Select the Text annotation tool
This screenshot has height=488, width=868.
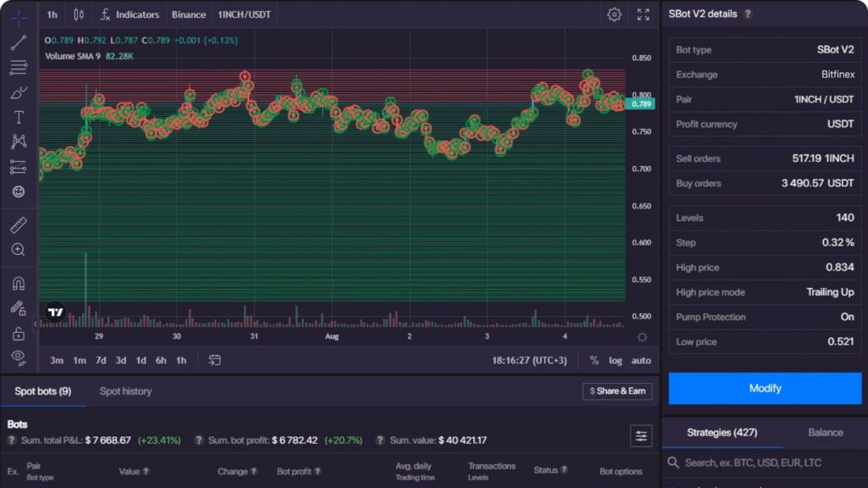coord(19,117)
